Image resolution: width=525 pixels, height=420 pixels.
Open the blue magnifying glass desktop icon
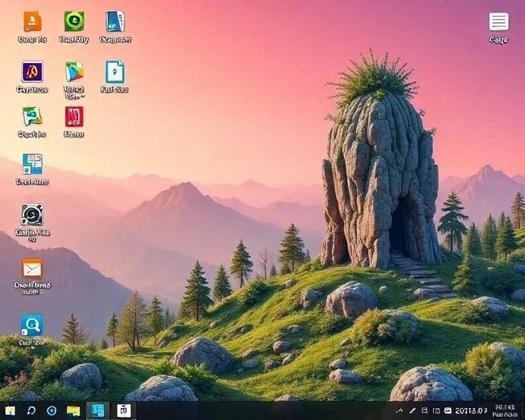32,325
